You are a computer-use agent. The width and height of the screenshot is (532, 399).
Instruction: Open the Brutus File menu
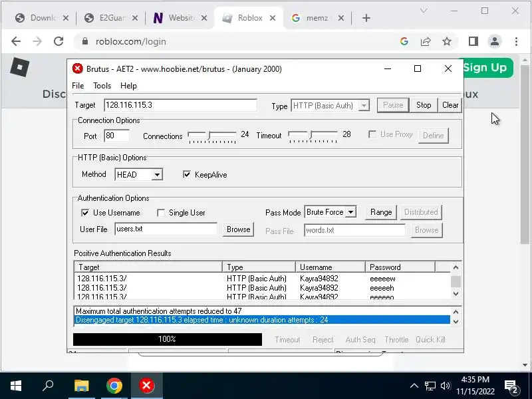pos(78,86)
